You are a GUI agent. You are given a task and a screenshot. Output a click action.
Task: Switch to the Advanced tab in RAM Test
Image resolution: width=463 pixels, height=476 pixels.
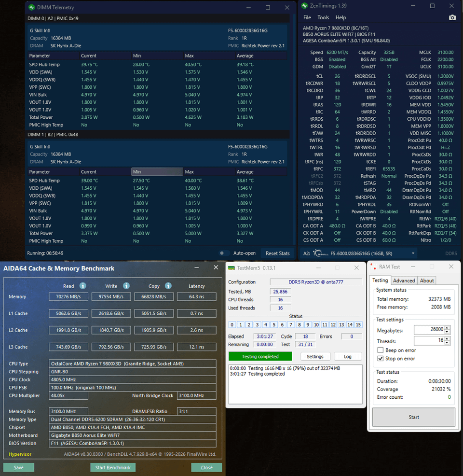tap(404, 281)
